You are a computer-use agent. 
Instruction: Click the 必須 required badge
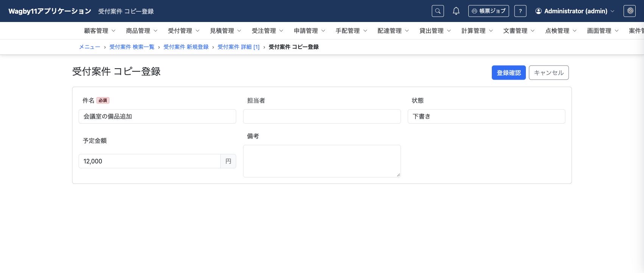tap(103, 100)
